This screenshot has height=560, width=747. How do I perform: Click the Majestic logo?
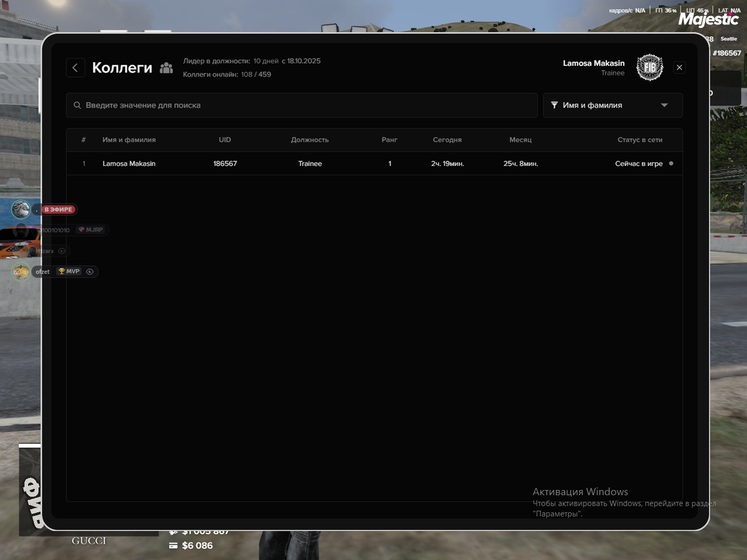click(708, 20)
